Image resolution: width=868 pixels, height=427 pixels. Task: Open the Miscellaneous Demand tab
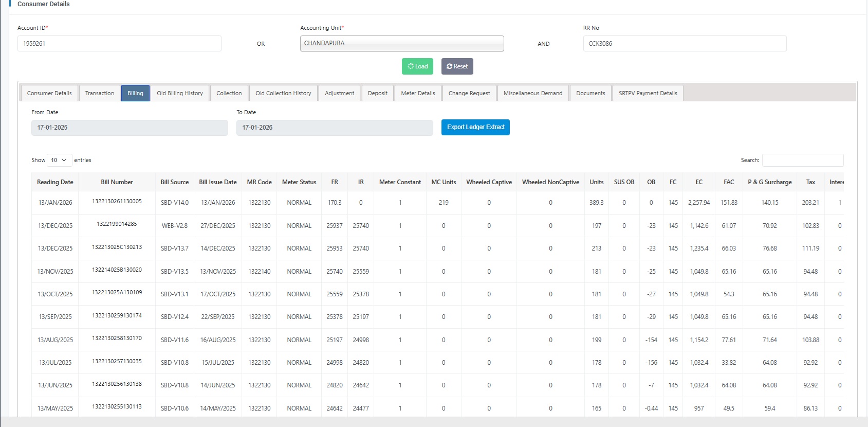532,93
